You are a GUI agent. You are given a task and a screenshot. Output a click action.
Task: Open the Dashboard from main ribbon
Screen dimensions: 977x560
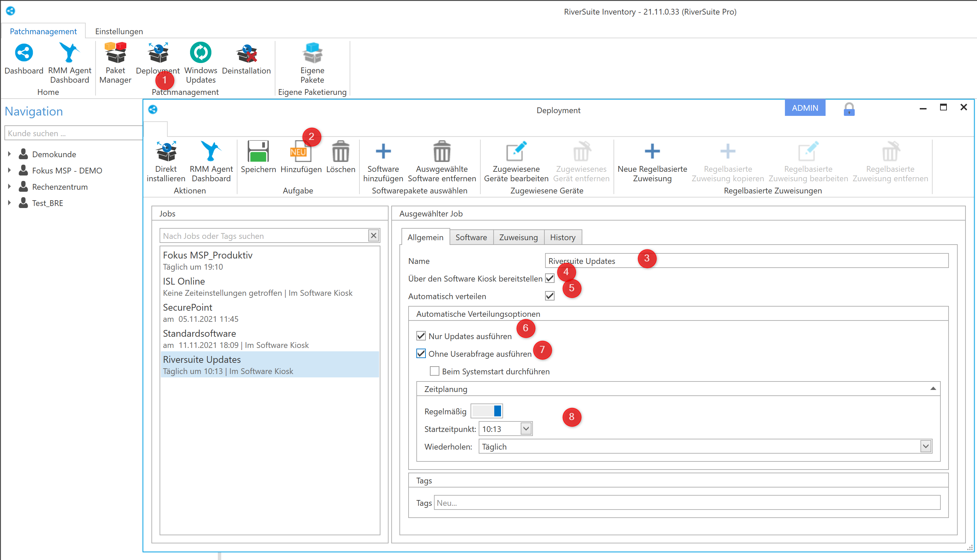coord(24,59)
